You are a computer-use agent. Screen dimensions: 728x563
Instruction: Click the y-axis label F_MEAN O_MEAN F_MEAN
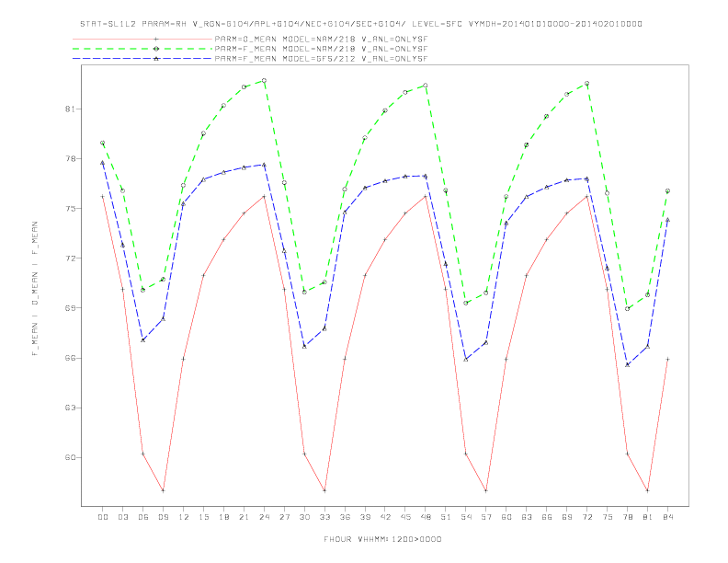35,289
